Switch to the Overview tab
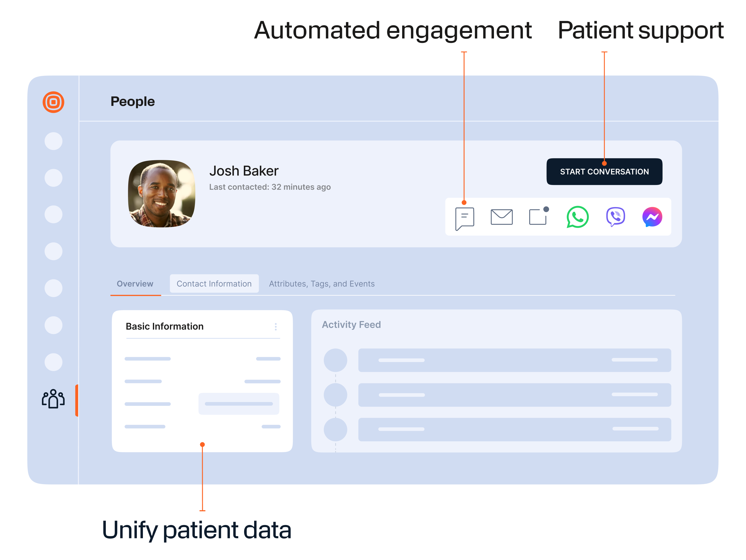 135,284
